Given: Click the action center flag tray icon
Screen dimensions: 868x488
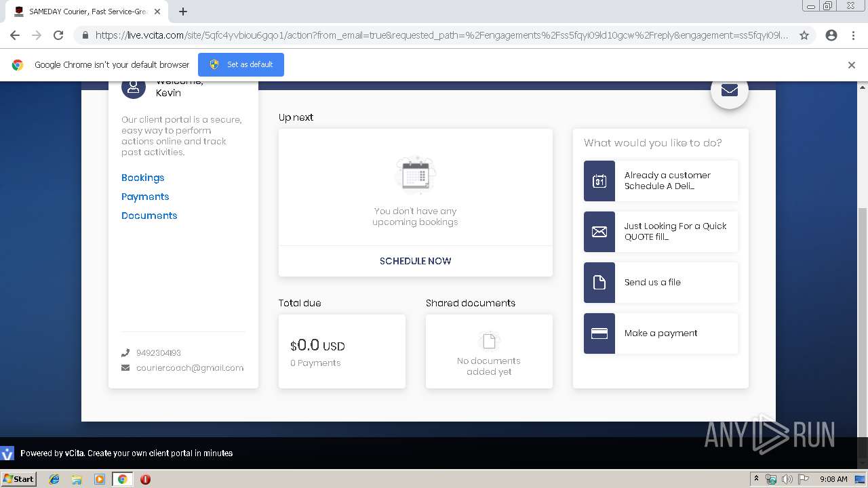Looking at the screenshot, I should click(x=804, y=479).
